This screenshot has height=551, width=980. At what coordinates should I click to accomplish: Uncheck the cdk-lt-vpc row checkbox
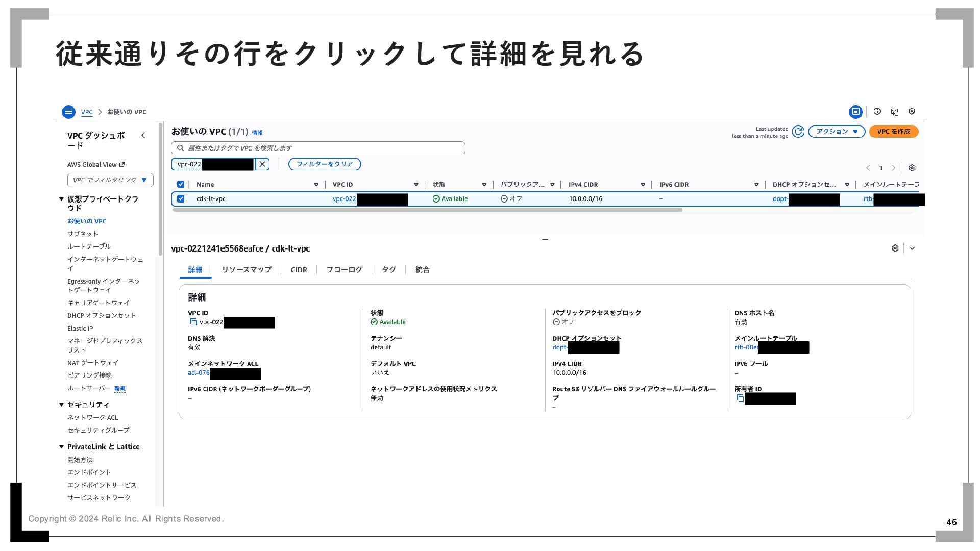pos(181,199)
